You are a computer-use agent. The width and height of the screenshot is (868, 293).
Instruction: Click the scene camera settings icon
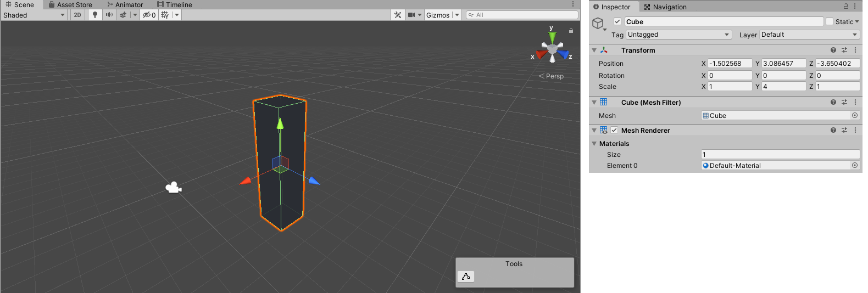(411, 15)
